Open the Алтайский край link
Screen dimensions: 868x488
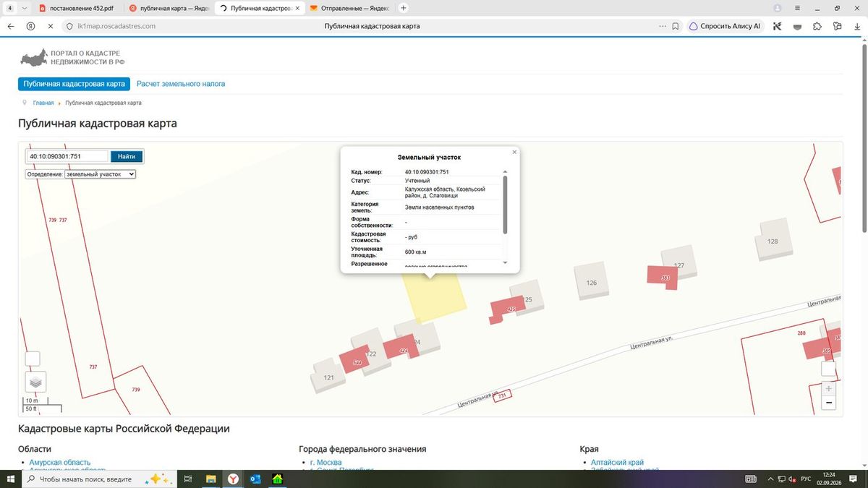pos(617,463)
